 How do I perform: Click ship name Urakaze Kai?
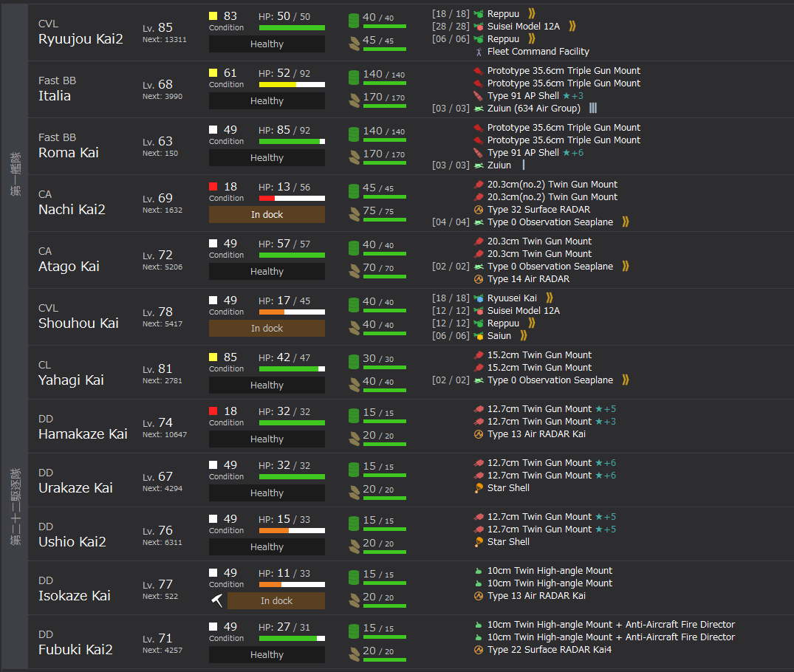coord(75,487)
